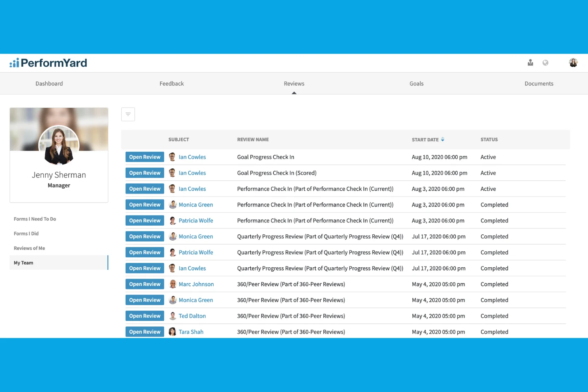Select Monica Green's avatar thumbnail
The height and width of the screenshot is (392, 588).
coord(172,205)
